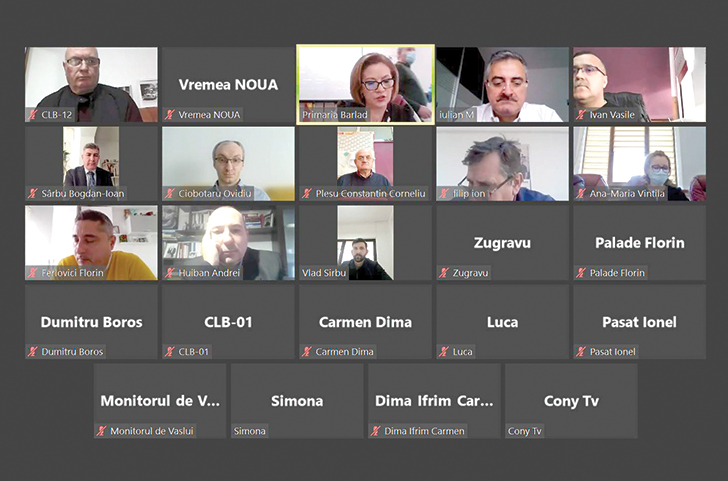Select the Ferlovici Florin video tile
The width and height of the screenshot is (728, 481).
[x=91, y=243]
